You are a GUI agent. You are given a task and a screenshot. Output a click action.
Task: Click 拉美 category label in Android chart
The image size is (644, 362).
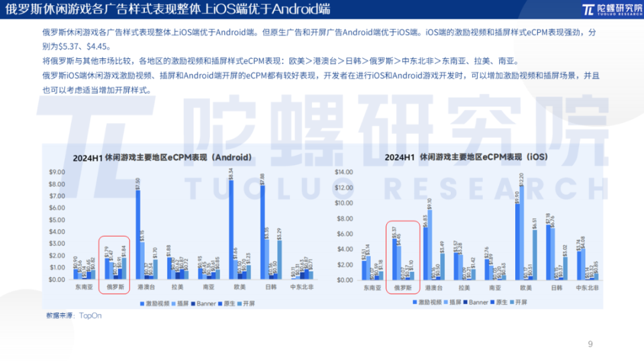[x=177, y=287]
